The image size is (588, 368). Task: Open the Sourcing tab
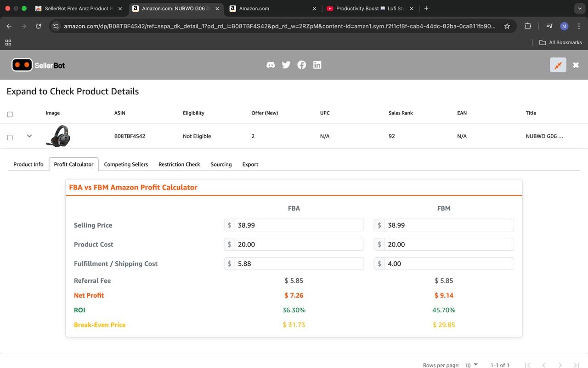pyautogui.click(x=221, y=164)
